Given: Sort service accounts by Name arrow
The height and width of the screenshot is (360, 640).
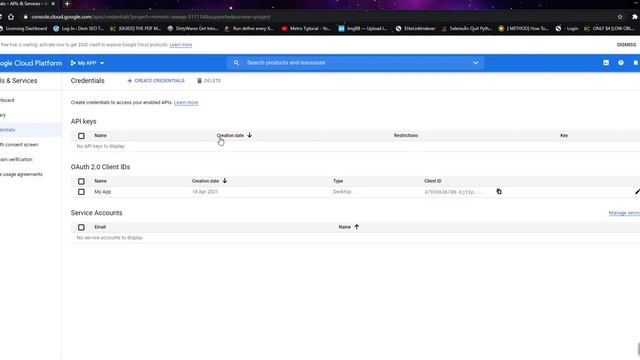Looking at the screenshot, I should 356,227.
